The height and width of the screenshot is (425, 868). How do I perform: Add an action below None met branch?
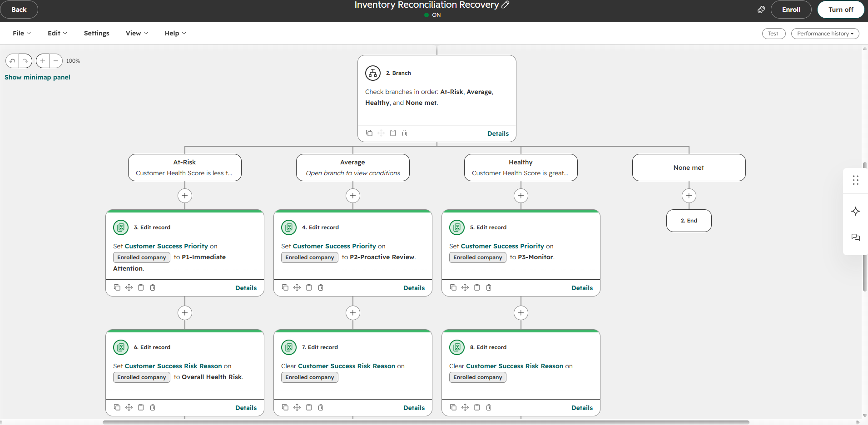[x=689, y=196]
